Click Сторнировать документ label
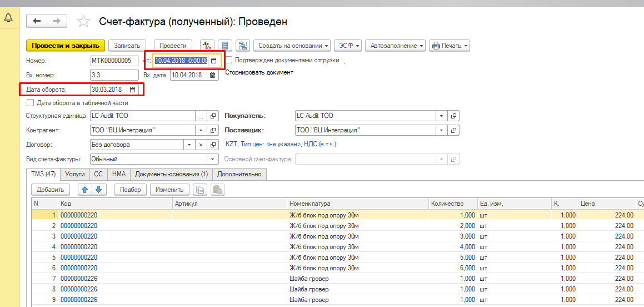644x307 pixels. (259, 72)
